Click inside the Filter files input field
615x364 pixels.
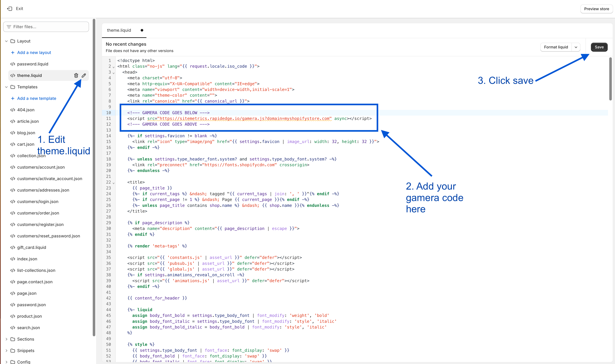coord(46,26)
